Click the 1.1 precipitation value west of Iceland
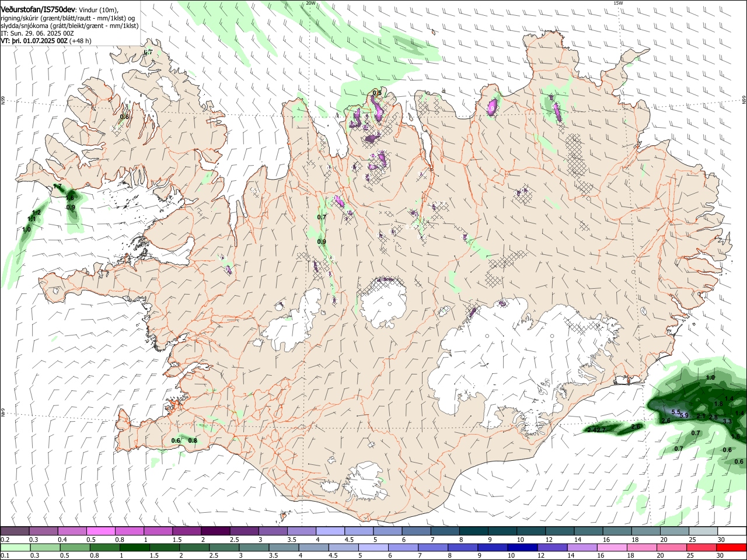Screen dimensions: 747x560 click(x=32, y=219)
